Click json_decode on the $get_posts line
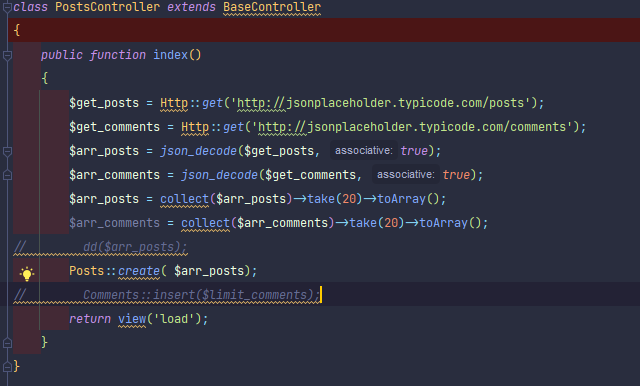Image resolution: width=640 pixels, height=386 pixels. point(198,151)
